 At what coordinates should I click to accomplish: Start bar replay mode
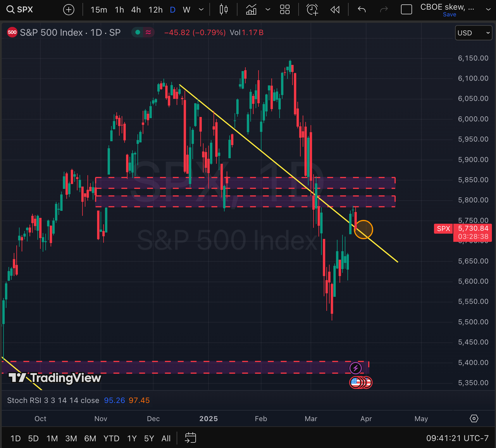pos(335,10)
